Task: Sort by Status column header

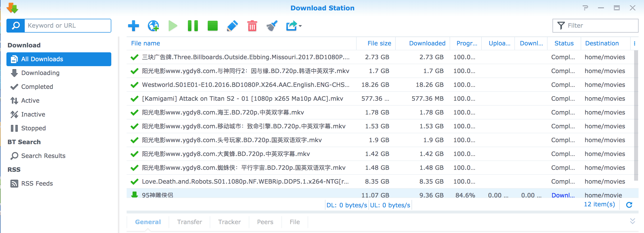Action: pyautogui.click(x=564, y=43)
